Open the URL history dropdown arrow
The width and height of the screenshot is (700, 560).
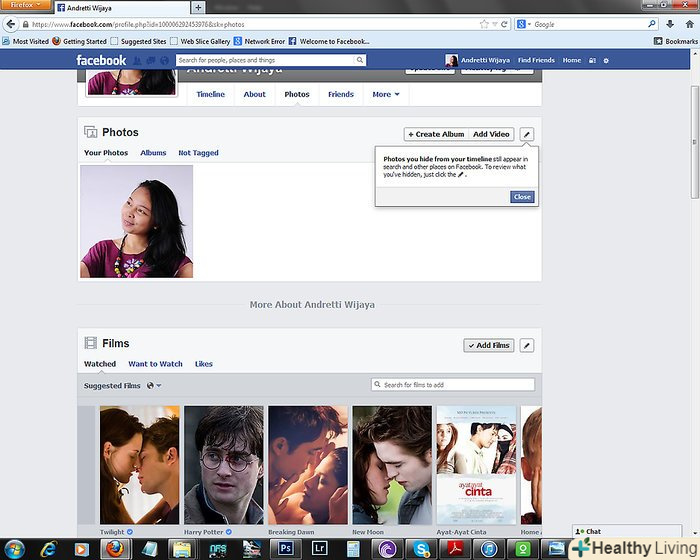(495, 25)
